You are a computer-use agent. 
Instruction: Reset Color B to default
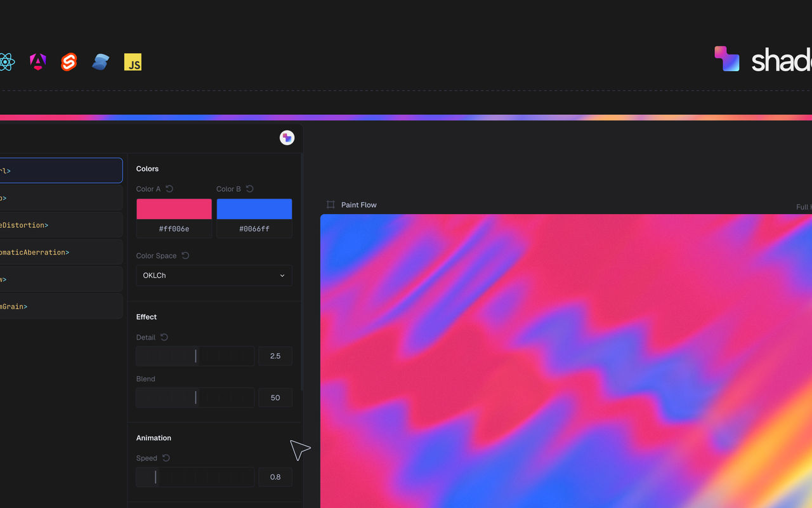pyautogui.click(x=250, y=189)
